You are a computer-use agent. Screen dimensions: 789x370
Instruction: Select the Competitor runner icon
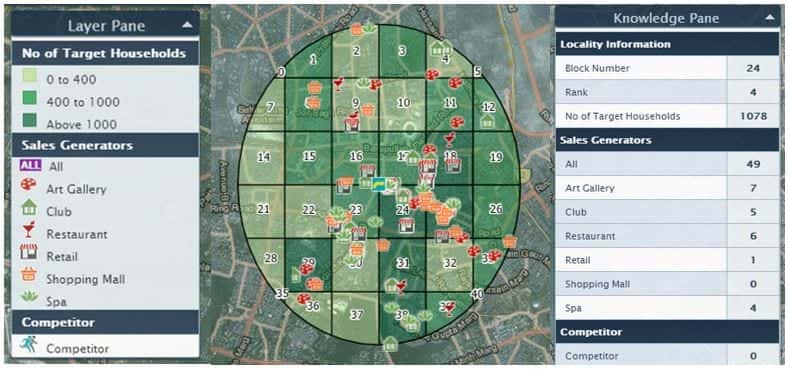pos(28,344)
